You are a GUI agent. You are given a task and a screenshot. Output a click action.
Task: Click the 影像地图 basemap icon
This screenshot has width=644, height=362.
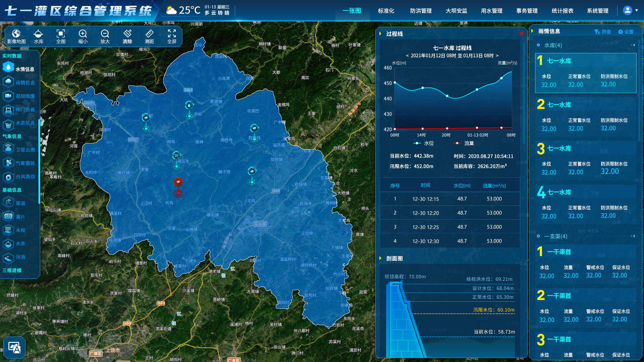pos(16,34)
